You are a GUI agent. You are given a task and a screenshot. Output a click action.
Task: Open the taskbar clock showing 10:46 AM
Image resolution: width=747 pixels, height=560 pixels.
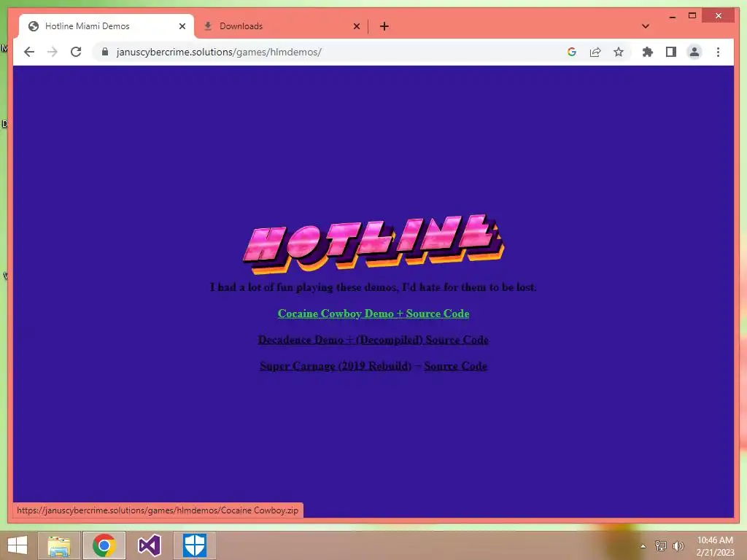715,546
